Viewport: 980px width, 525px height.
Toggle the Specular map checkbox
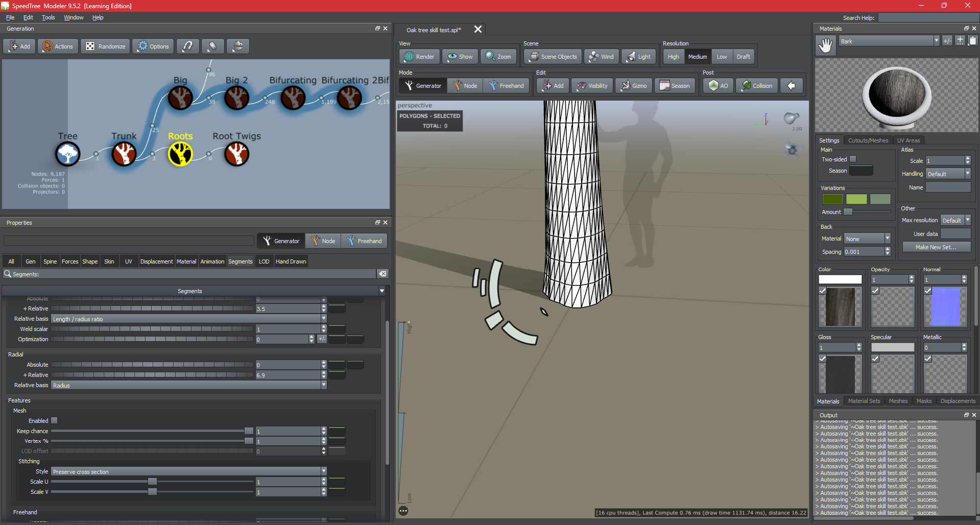pos(875,359)
